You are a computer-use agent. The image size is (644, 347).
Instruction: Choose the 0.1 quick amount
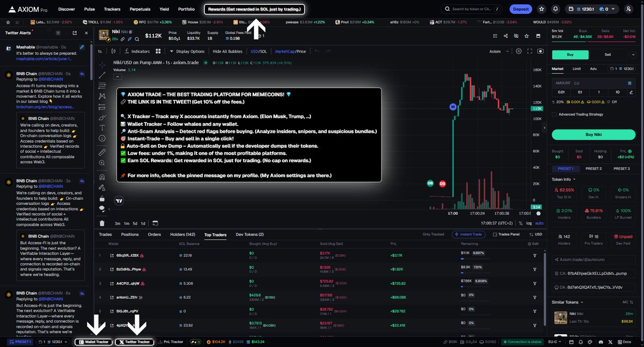coord(580,92)
